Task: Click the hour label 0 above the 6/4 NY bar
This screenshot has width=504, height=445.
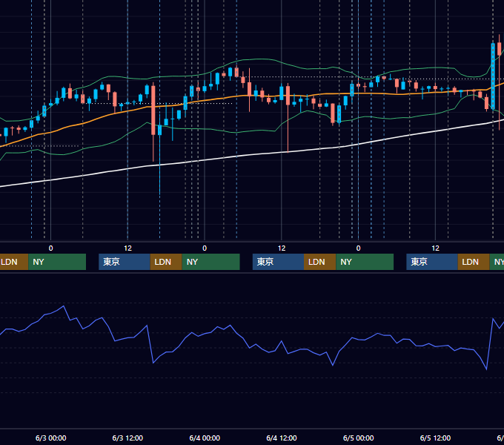Action: (x=205, y=248)
